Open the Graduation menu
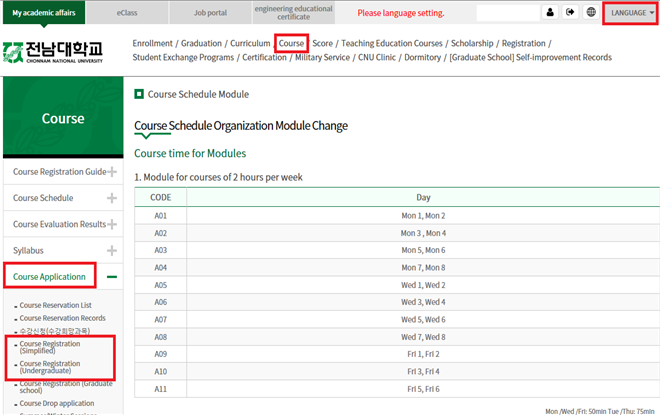This screenshot has width=660, height=419. coord(201,43)
